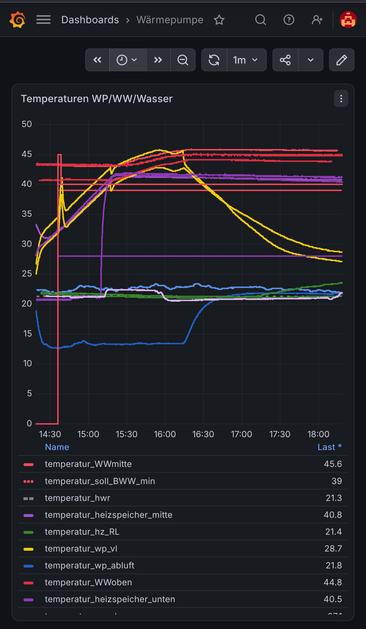The height and width of the screenshot is (629, 366).
Task: Click the 28.7 value of temperatur_wp_vl
Action: [x=333, y=549]
